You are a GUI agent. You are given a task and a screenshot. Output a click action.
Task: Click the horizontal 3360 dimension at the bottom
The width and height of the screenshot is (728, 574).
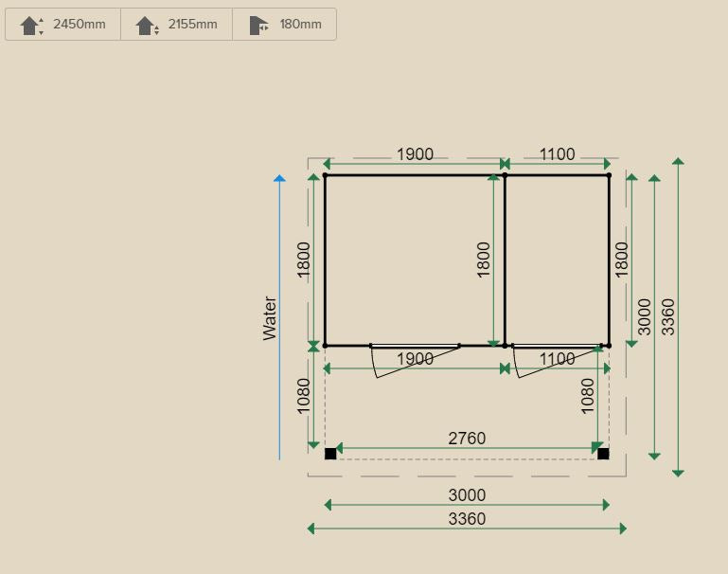point(467,519)
